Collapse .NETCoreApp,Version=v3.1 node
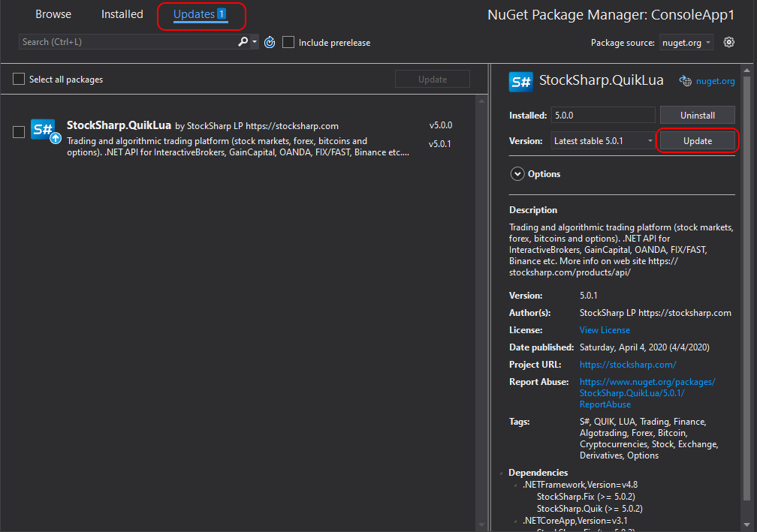The image size is (757, 532). coord(516,521)
